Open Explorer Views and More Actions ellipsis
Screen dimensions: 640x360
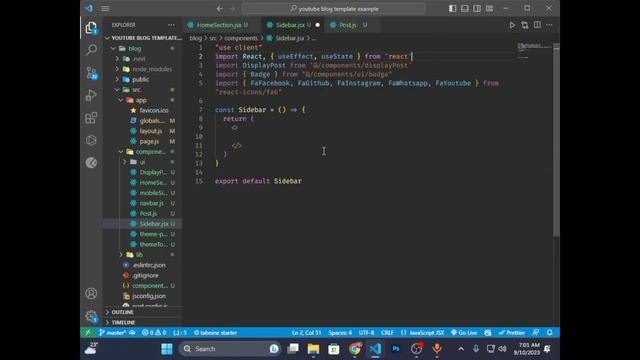[x=171, y=25]
